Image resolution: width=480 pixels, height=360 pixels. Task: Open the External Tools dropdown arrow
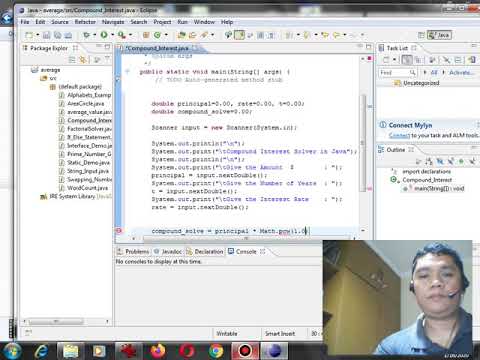130,35
